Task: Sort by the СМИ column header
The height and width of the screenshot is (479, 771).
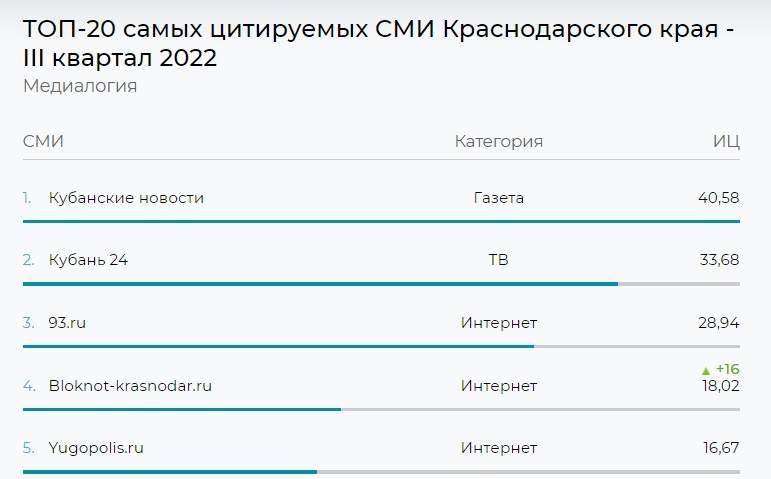Action: (43, 141)
